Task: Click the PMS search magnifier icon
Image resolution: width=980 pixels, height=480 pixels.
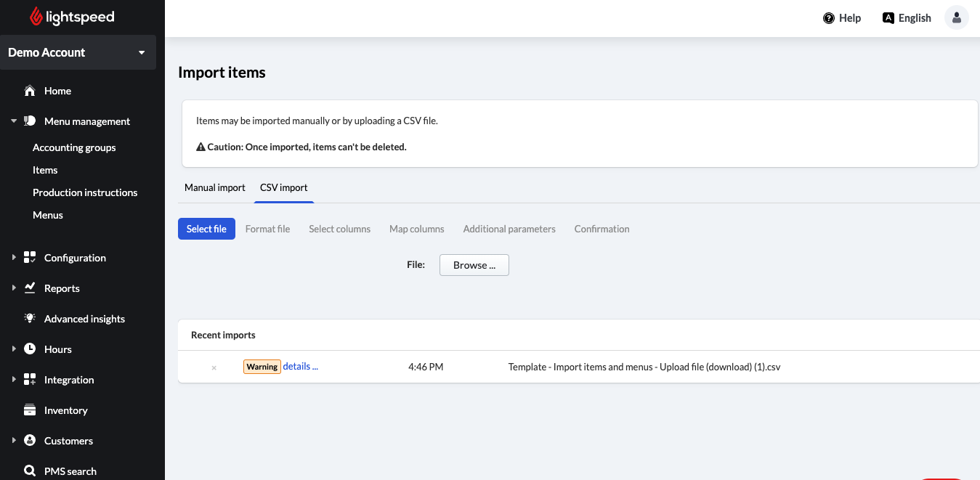Action: [30, 471]
